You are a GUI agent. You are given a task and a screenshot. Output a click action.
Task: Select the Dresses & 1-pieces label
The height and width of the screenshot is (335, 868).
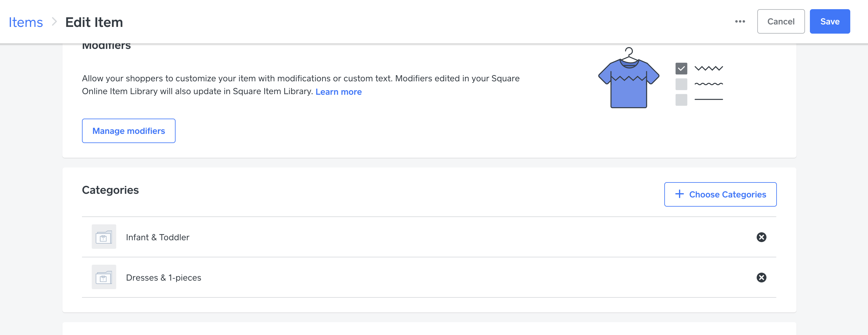(163, 278)
